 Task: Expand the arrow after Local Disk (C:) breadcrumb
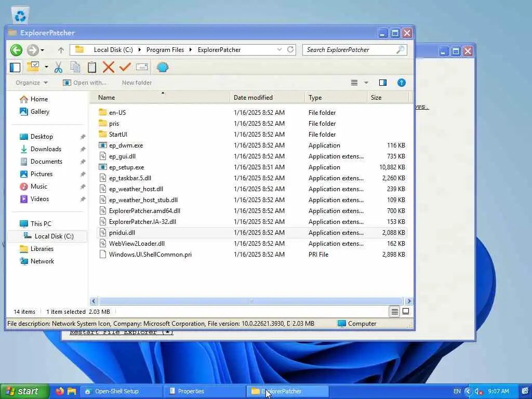(139, 50)
